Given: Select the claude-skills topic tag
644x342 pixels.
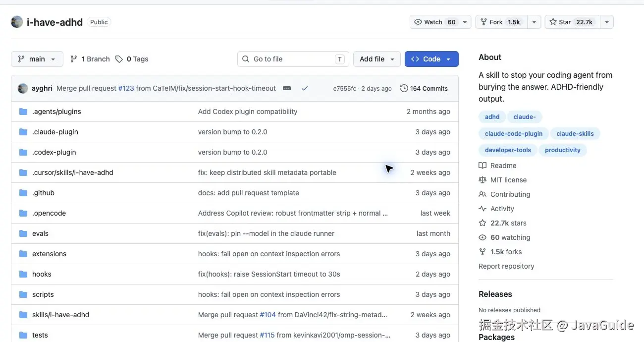Looking at the screenshot, I should tap(575, 134).
